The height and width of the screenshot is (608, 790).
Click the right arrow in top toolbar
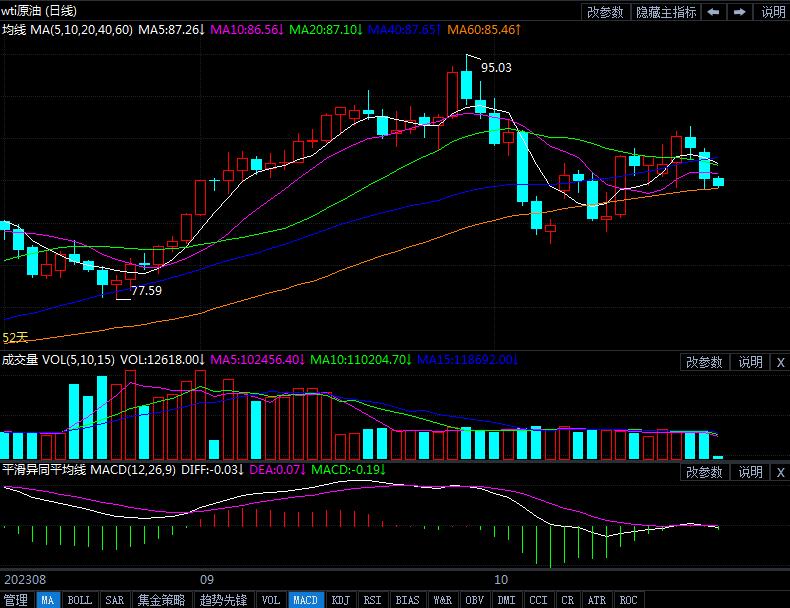(x=739, y=12)
